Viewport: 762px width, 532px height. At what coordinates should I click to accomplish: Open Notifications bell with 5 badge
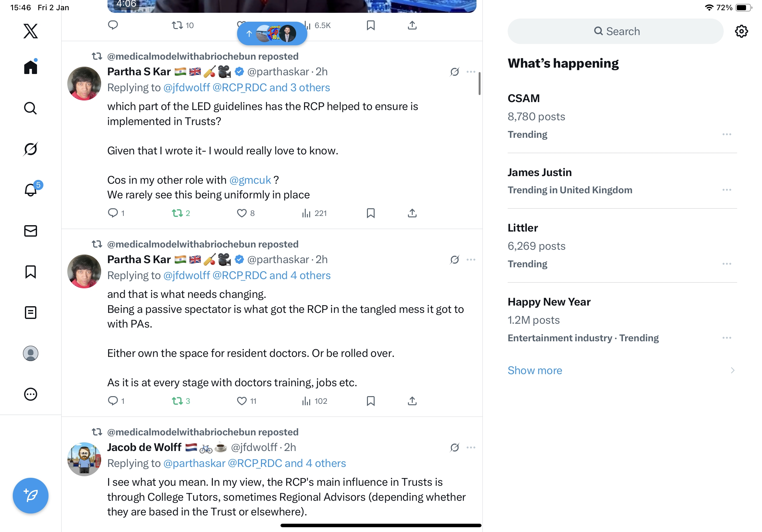click(x=31, y=190)
